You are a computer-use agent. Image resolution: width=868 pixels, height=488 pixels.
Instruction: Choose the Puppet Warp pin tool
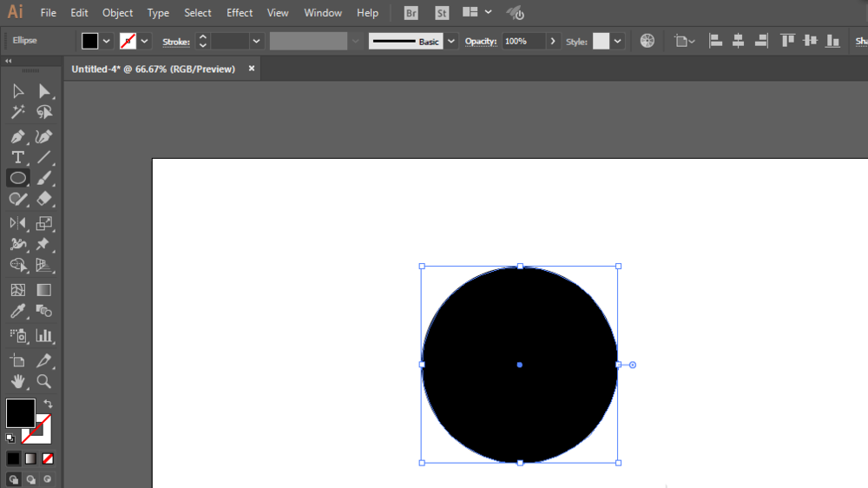pos(43,244)
